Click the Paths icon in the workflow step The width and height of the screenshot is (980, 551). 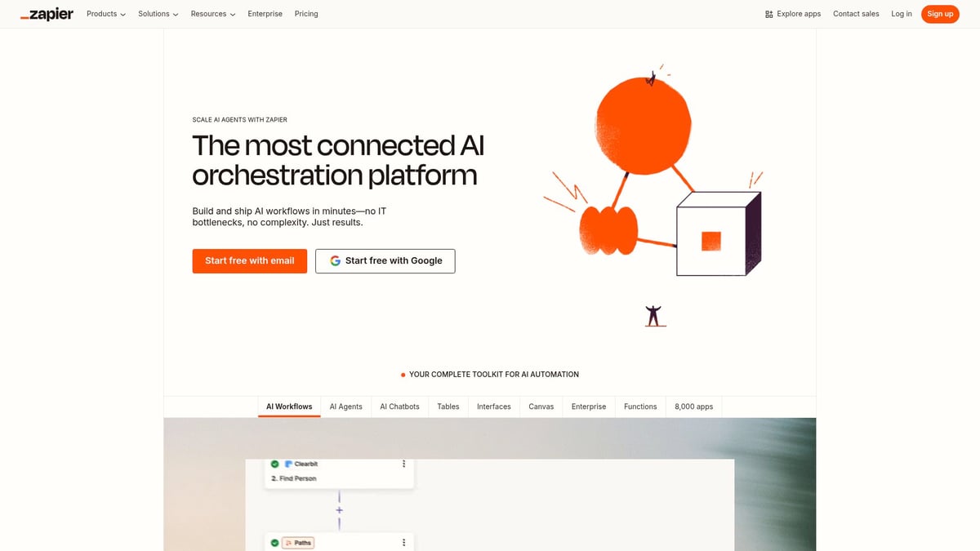(x=288, y=543)
